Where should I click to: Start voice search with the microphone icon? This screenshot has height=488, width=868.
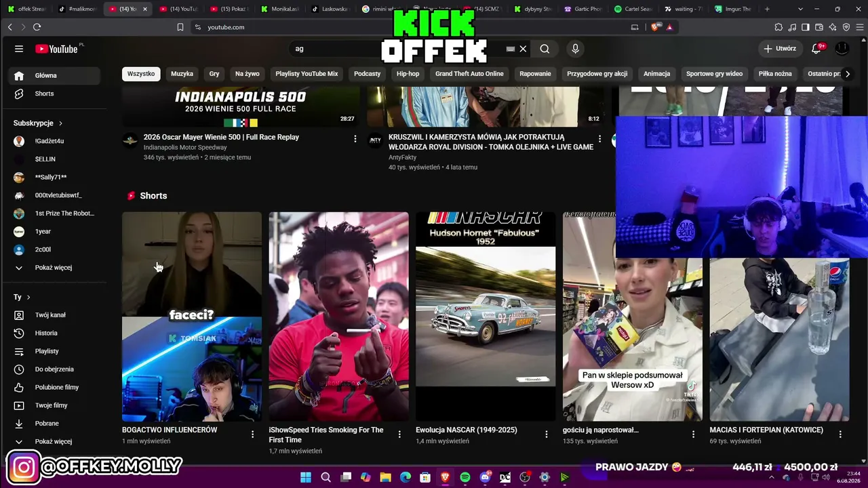[x=575, y=49]
